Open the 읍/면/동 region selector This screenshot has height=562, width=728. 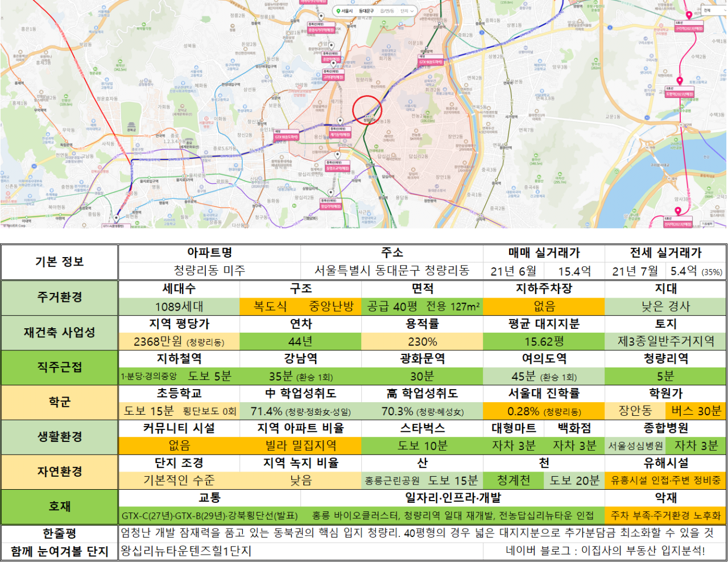click(387, 11)
